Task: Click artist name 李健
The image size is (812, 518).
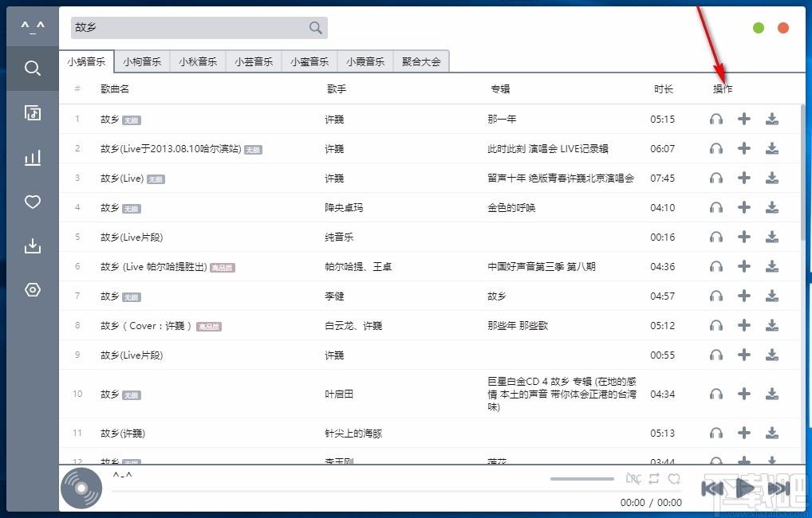Action: [x=334, y=296]
